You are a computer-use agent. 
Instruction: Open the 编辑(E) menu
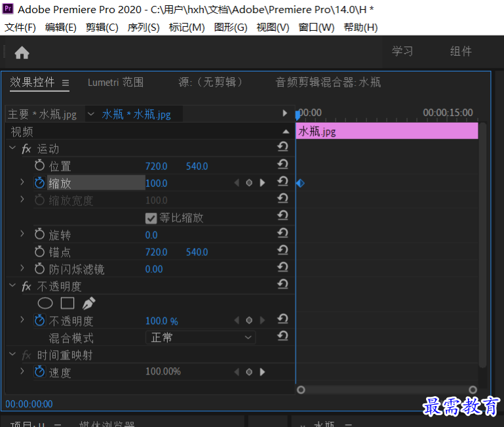61,28
